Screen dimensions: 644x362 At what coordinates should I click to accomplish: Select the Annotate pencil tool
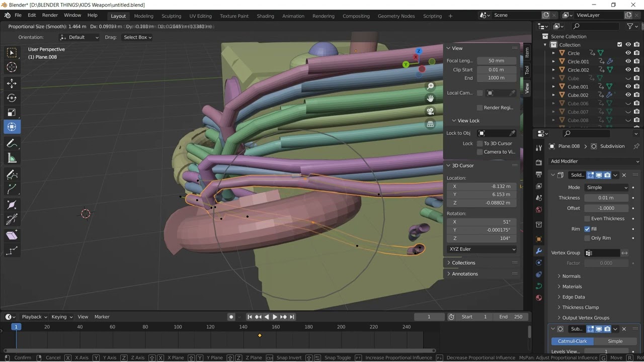pyautogui.click(x=12, y=144)
